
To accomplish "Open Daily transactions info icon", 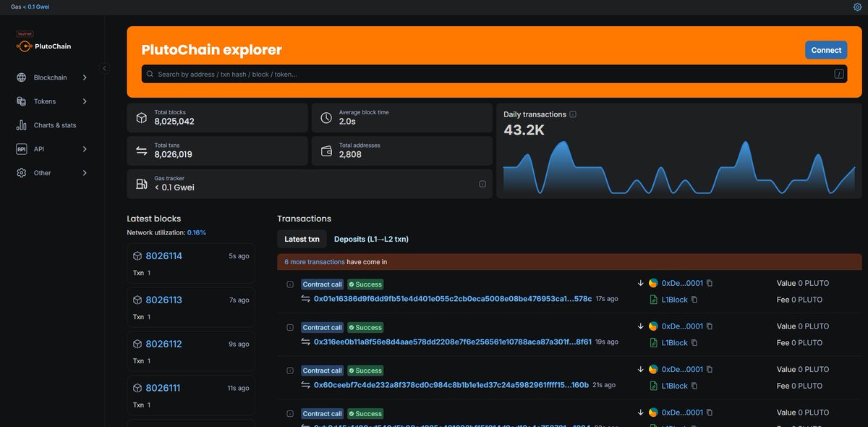I will pos(573,114).
